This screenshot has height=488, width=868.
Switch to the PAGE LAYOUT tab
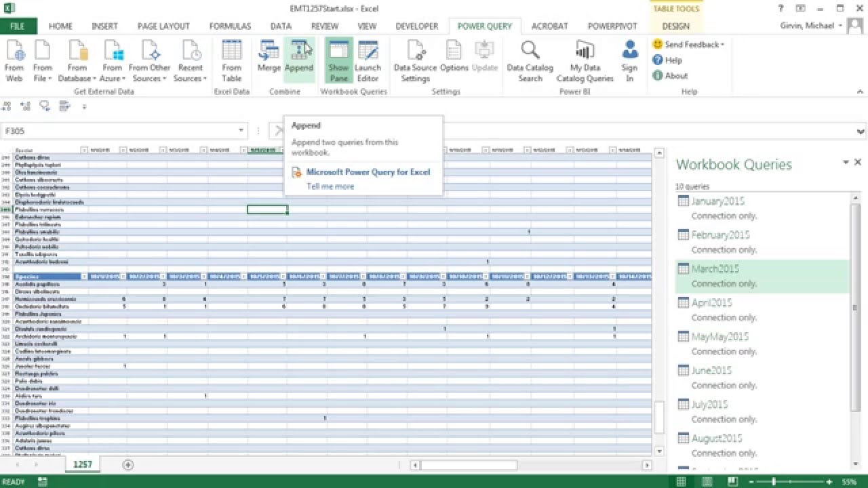(x=163, y=26)
